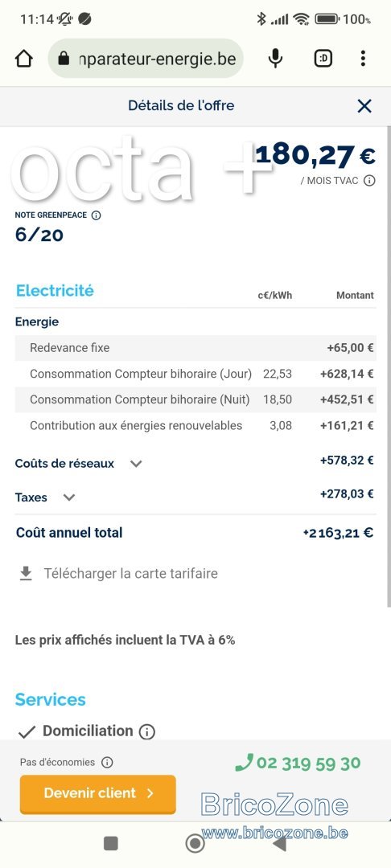Tap the microphone voice search icon
Viewport: 391px width, 868px height.
click(275, 58)
